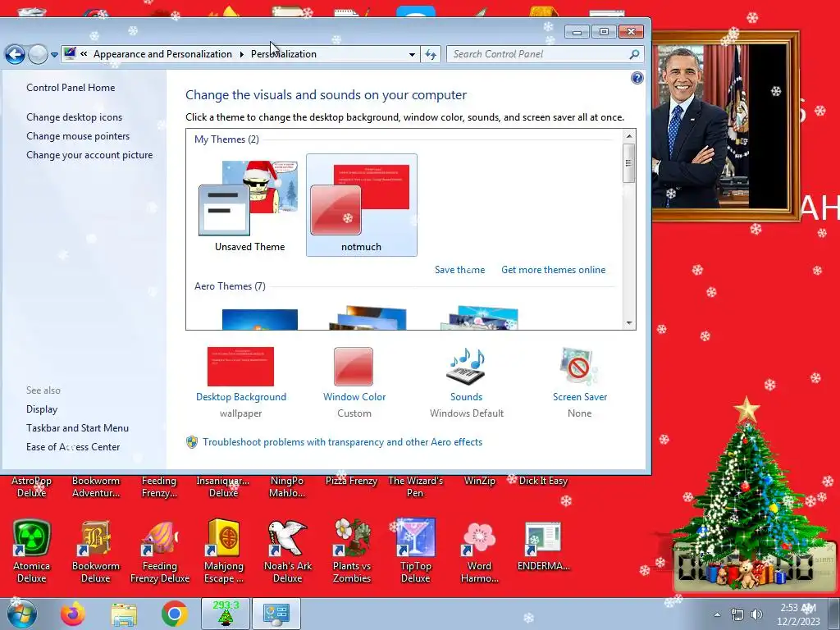Click the Noah's Ark Deluxe desktop shortcut

[x=288, y=551]
